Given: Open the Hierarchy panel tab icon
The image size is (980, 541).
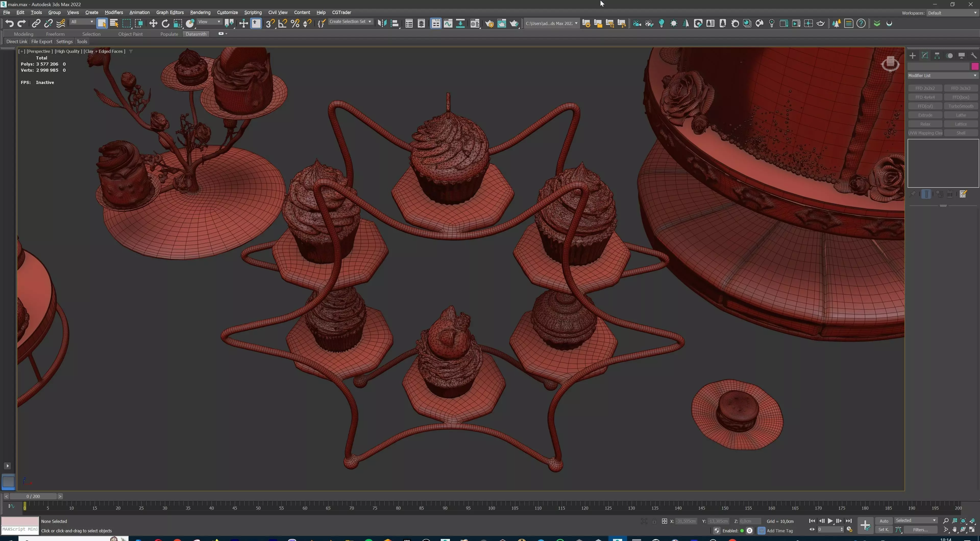Looking at the screenshot, I should pos(937,56).
